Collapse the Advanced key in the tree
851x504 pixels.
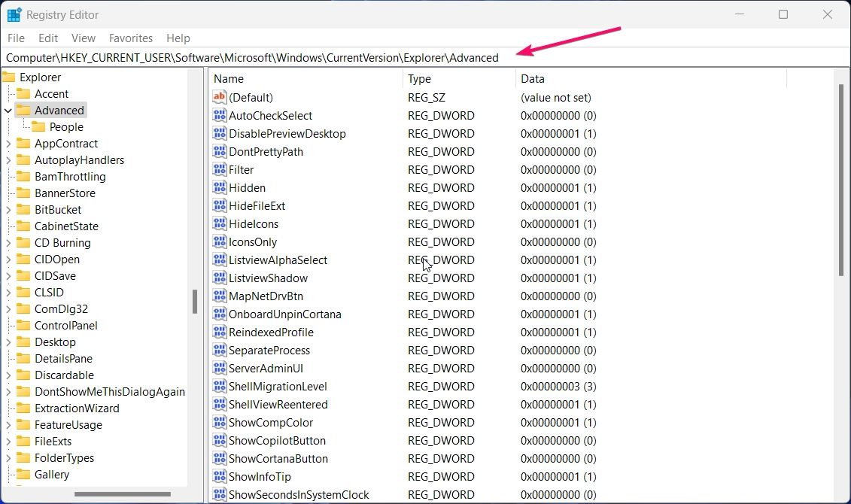8,111
